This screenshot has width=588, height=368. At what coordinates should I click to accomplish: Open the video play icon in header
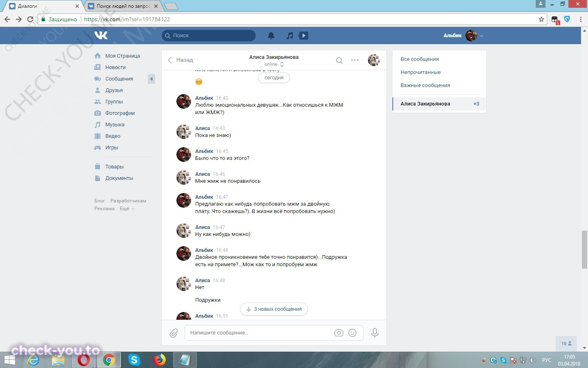coord(303,36)
